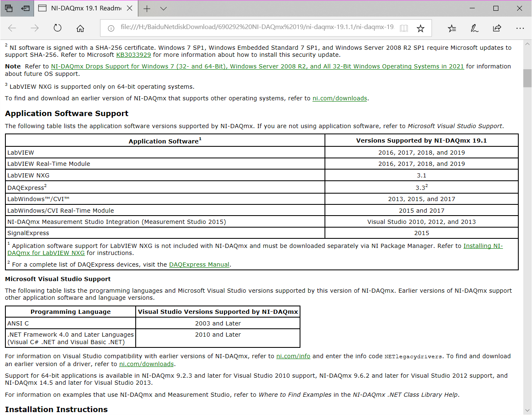532x415 pixels.
Task: Open the DAQExpress Manual link
Action: [199, 265]
